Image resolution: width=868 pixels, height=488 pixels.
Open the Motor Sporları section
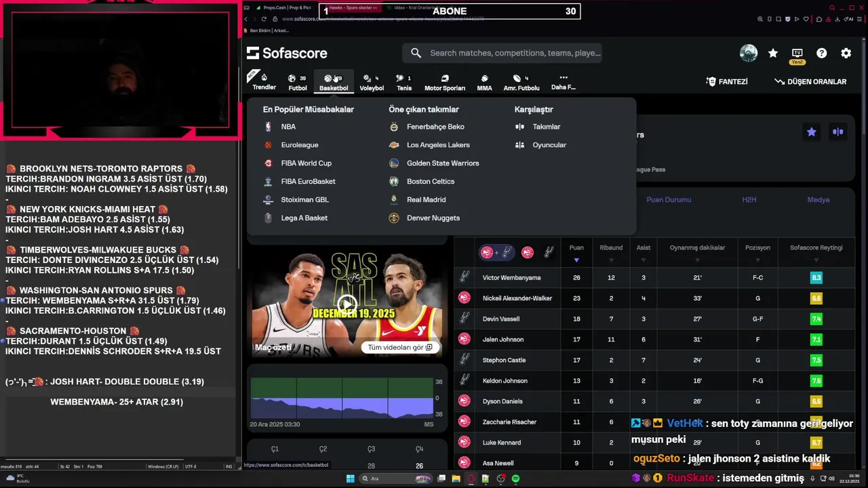tap(445, 83)
